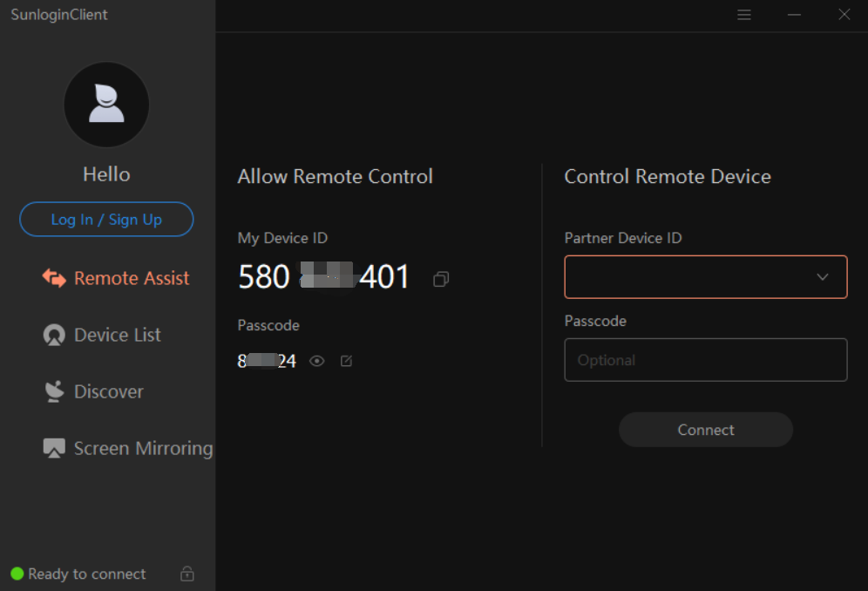Expand the Partner Device ID dropdown arrow
Image resolution: width=868 pixels, height=591 pixels.
click(x=822, y=277)
